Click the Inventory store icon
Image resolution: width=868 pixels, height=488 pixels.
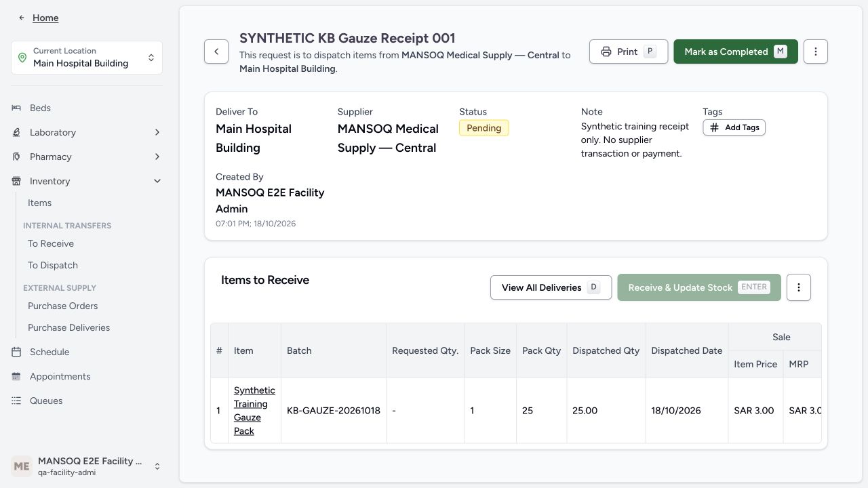[16, 181]
